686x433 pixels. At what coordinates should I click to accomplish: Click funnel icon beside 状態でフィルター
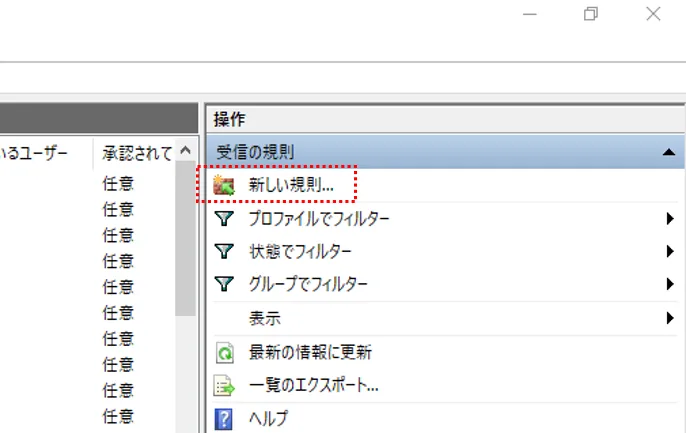tap(225, 251)
